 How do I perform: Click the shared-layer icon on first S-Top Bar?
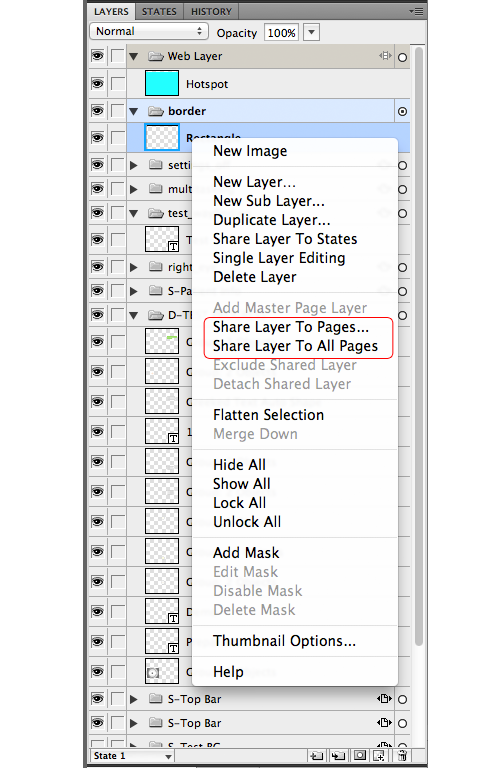pyautogui.click(x=384, y=698)
